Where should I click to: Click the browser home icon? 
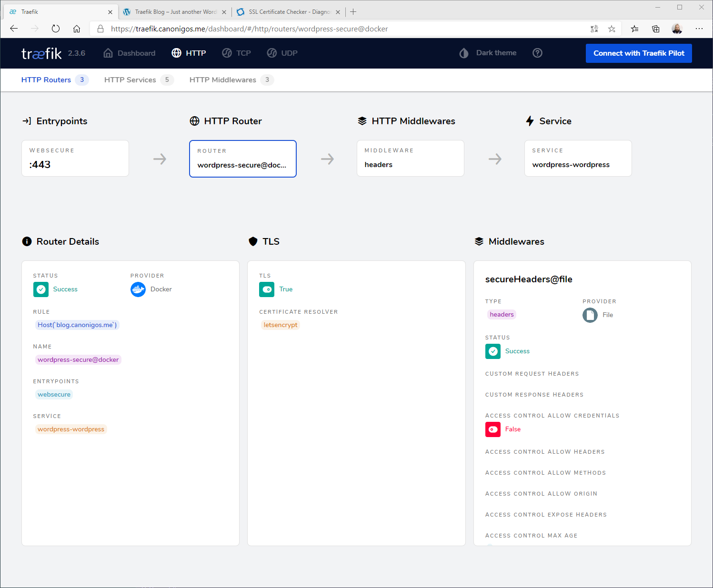[x=77, y=29]
